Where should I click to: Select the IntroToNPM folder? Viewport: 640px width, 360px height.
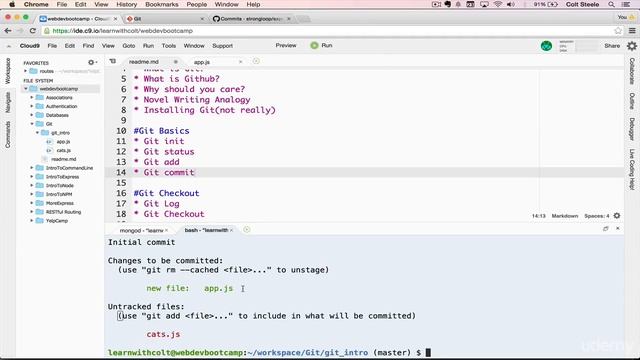[x=59, y=194]
